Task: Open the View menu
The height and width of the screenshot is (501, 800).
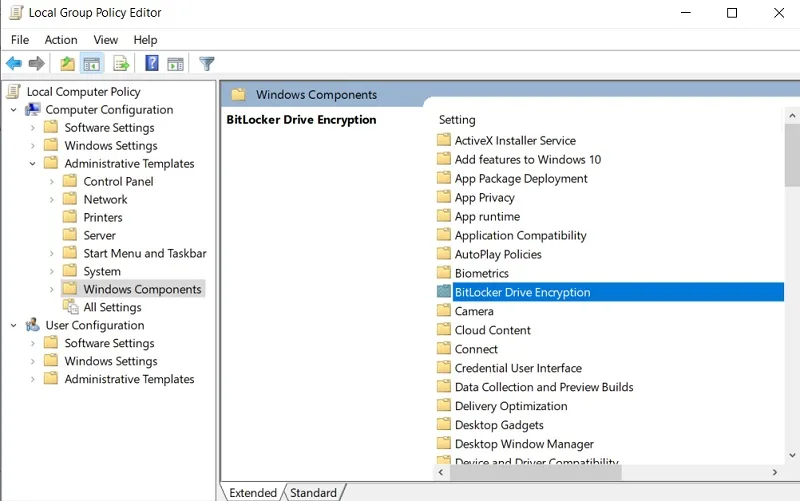Action: (x=106, y=40)
